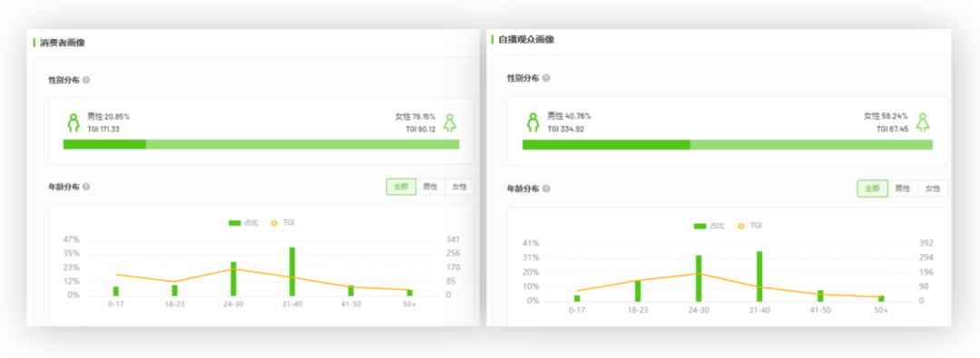
Task: Click the 男性 40.76% label
Action: tap(569, 116)
